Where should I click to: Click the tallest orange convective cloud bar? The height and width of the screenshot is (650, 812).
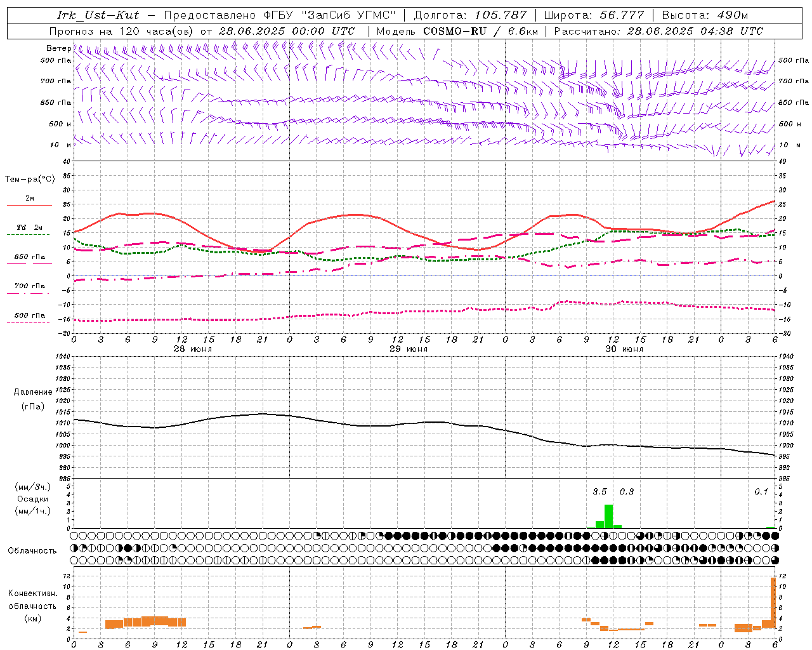(773, 602)
